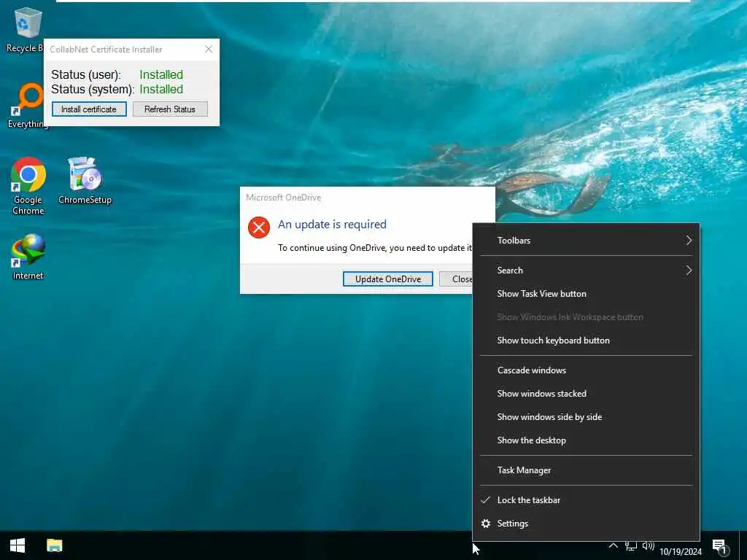Select Show windows side by side
This screenshot has width=747, height=560.
coord(586,416)
